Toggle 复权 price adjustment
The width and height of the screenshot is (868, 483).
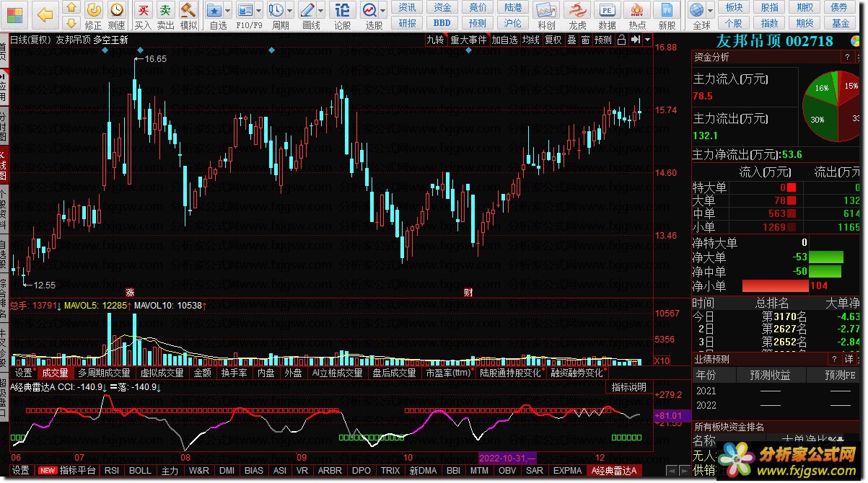click(x=553, y=40)
